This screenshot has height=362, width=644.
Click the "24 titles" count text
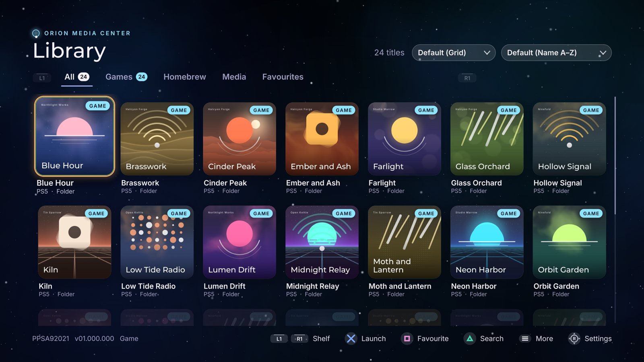[389, 53]
